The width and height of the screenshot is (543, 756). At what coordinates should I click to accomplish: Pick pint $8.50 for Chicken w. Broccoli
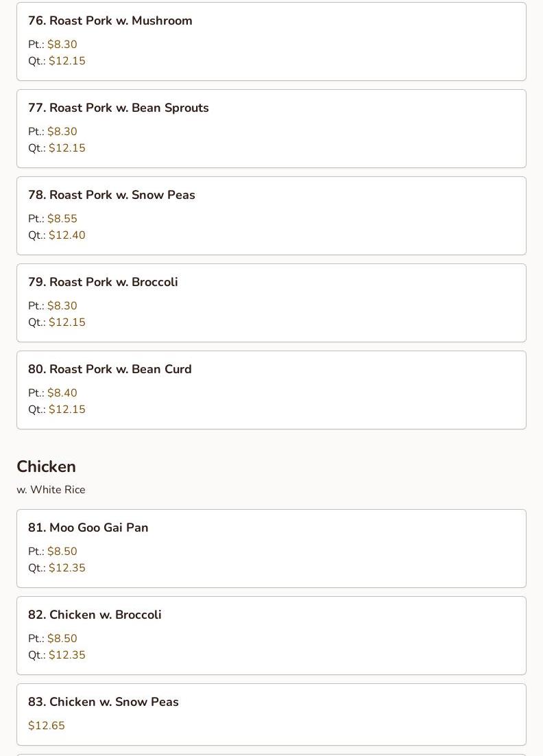62,639
